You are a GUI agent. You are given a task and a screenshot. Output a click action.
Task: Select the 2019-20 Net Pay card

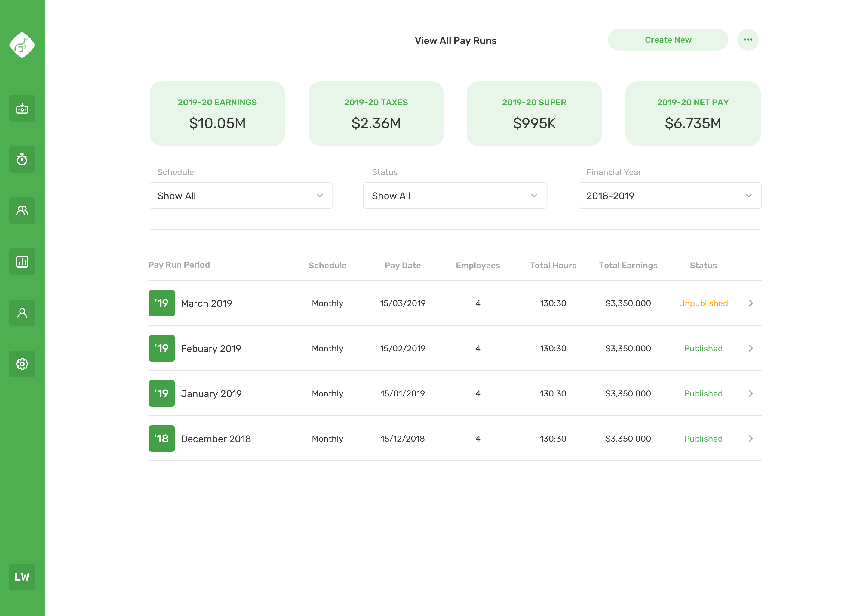point(693,114)
